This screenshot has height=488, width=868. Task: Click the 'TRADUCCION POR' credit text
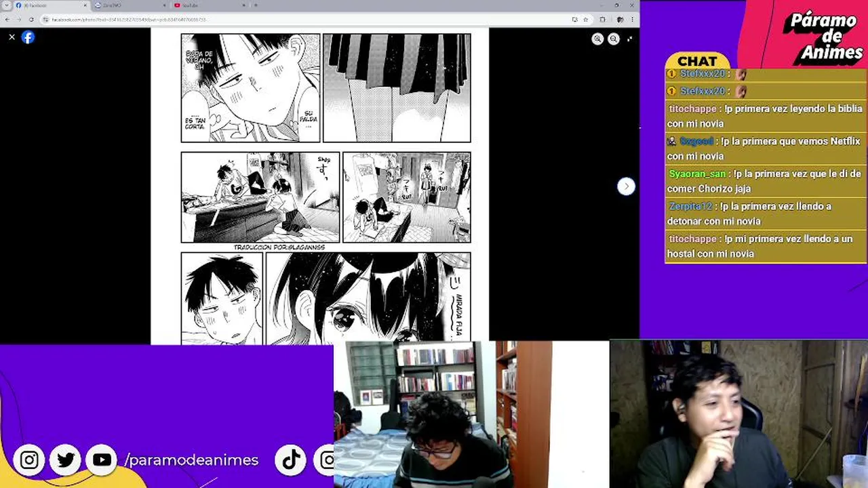[279, 247]
